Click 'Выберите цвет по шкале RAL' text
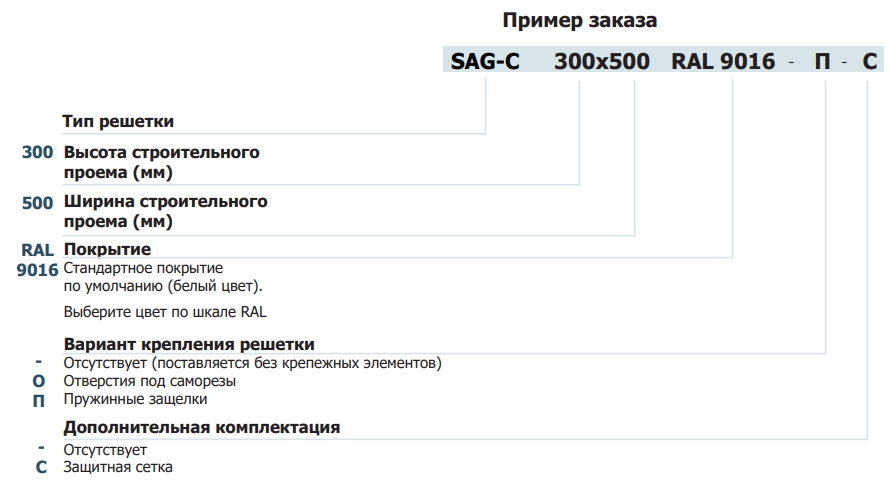This screenshot has width=895, height=504. point(165,312)
